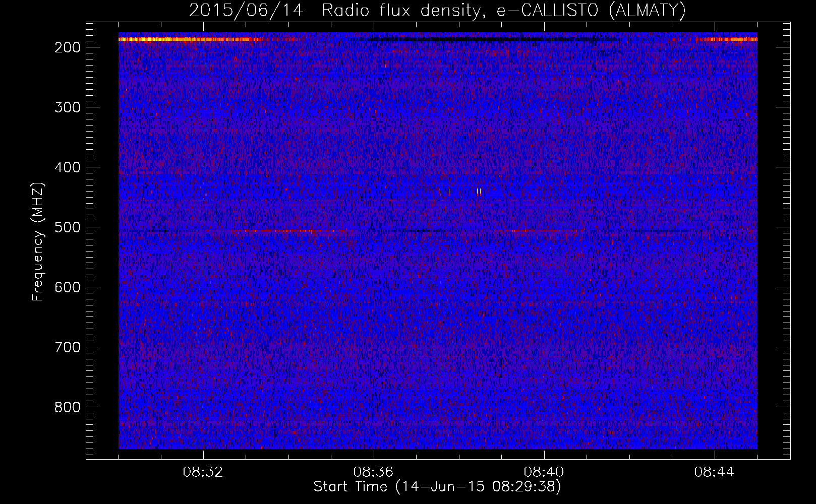Click the 200 frequency tick label
The width and height of the screenshot is (816, 504).
[x=68, y=47]
